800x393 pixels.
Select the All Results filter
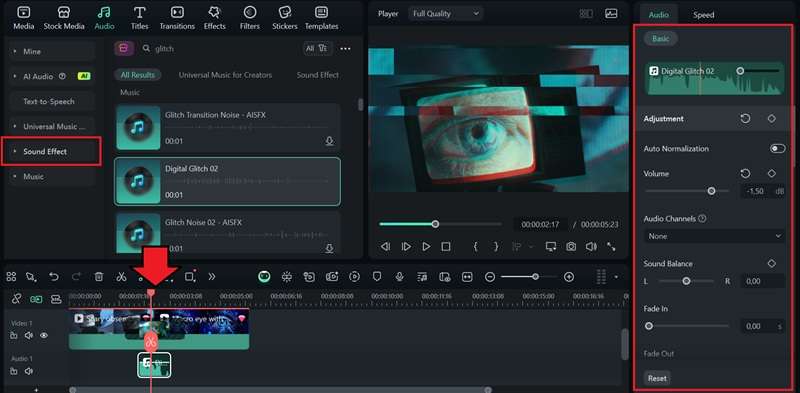coord(137,75)
